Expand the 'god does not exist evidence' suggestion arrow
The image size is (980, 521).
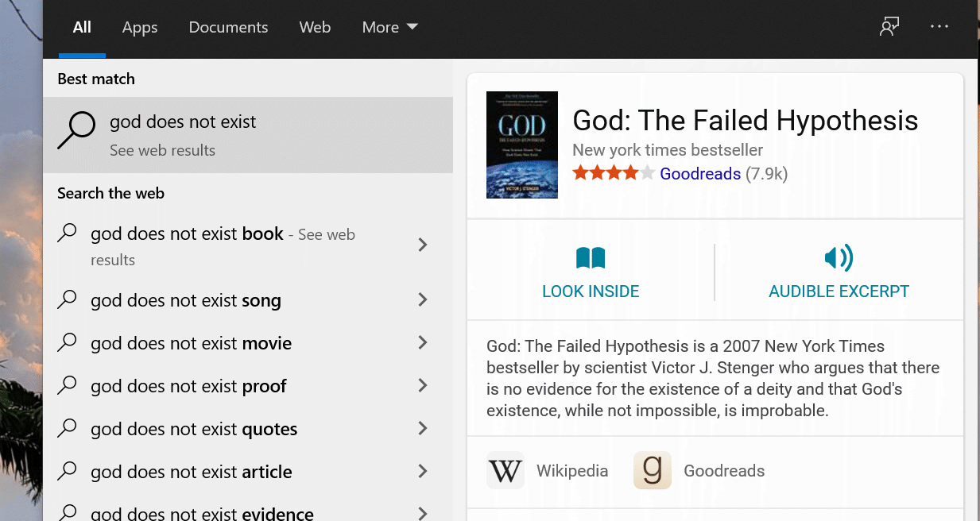pos(423,513)
